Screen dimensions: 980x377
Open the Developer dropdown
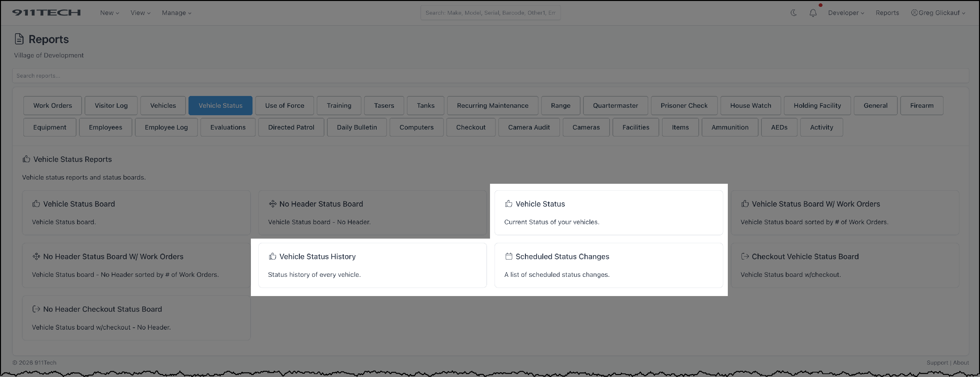[x=846, y=12]
